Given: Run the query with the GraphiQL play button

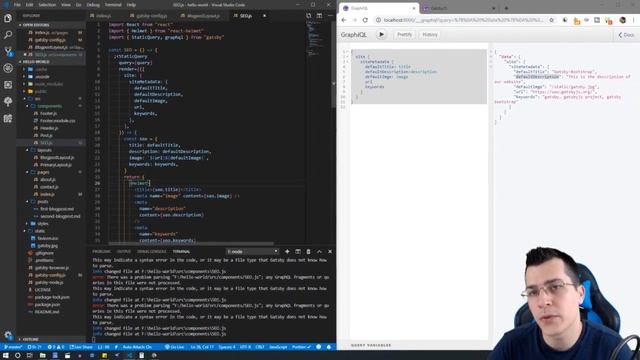Looking at the screenshot, I should tap(381, 35).
